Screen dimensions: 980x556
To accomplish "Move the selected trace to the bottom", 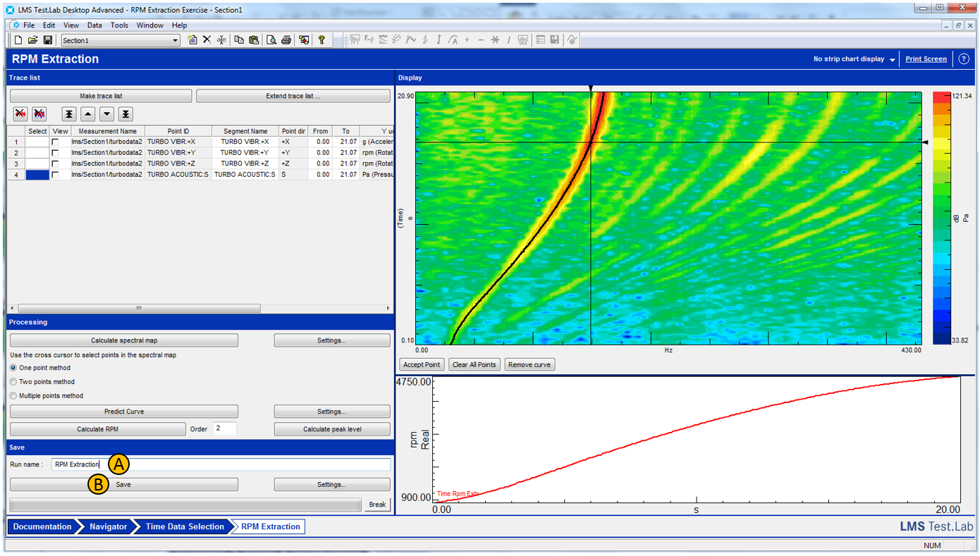I will pos(125,113).
